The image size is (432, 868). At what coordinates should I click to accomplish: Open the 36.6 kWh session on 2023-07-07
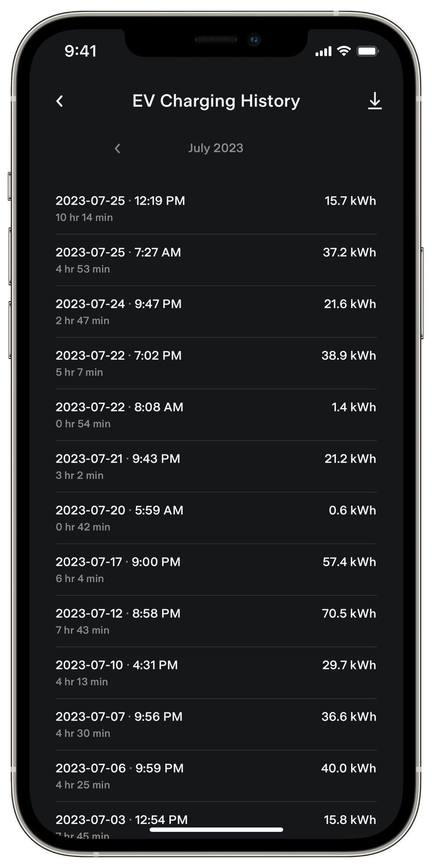216,725
